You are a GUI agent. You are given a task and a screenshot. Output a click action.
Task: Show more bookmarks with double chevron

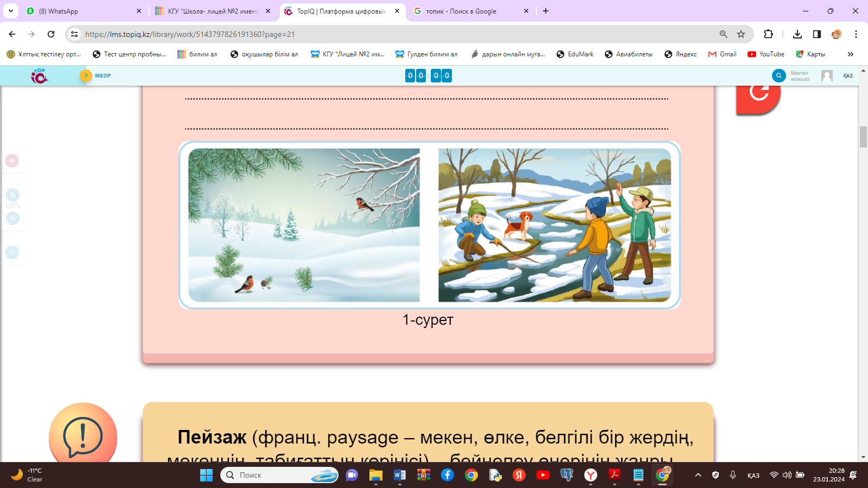851,54
